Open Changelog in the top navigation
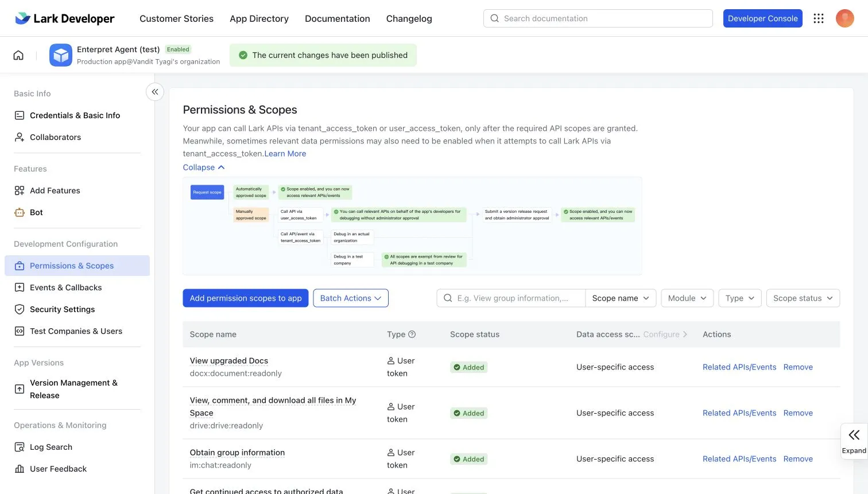Screen dimensions: 868x494 click(x=409, y=18)
